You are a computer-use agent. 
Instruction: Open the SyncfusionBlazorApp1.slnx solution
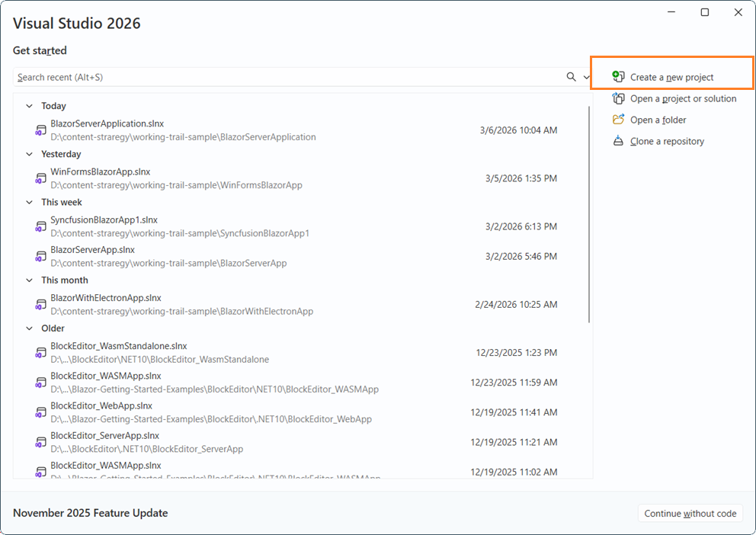click(x=103, y=219)
